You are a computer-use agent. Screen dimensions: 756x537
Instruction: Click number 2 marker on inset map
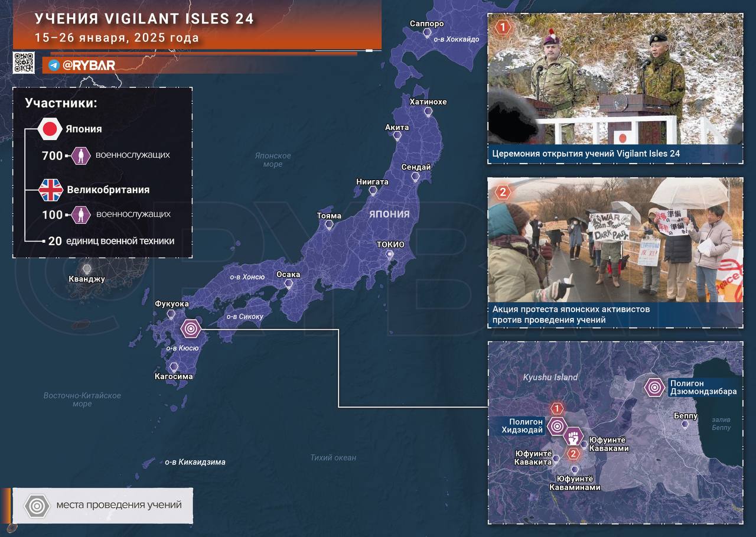point(573,454)
